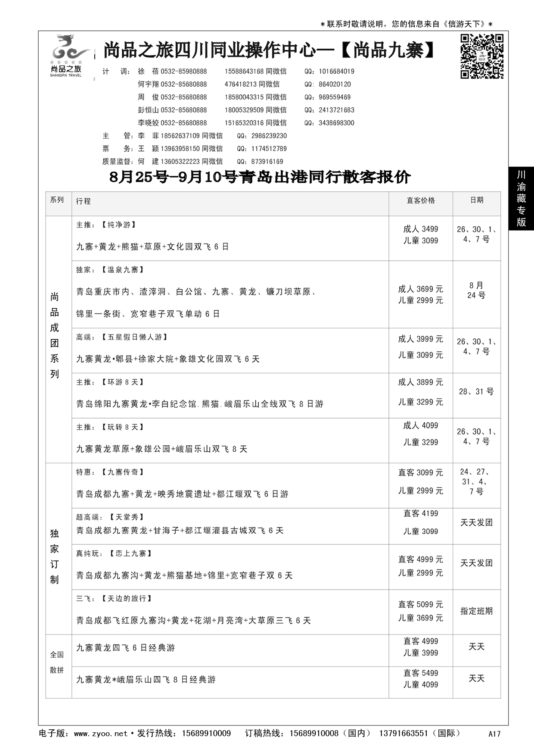Screen dimensions: 534x756
Task: Click price 成人 3499
Action: click(x=420, y=229)
